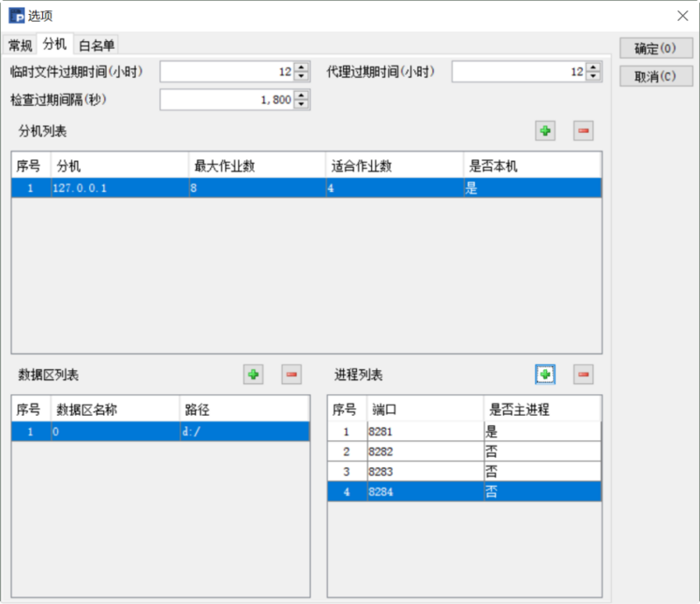The image size is (700, 604).
Task: Select extension cell 127.0.0.1
Action: [x=120, y=188]
